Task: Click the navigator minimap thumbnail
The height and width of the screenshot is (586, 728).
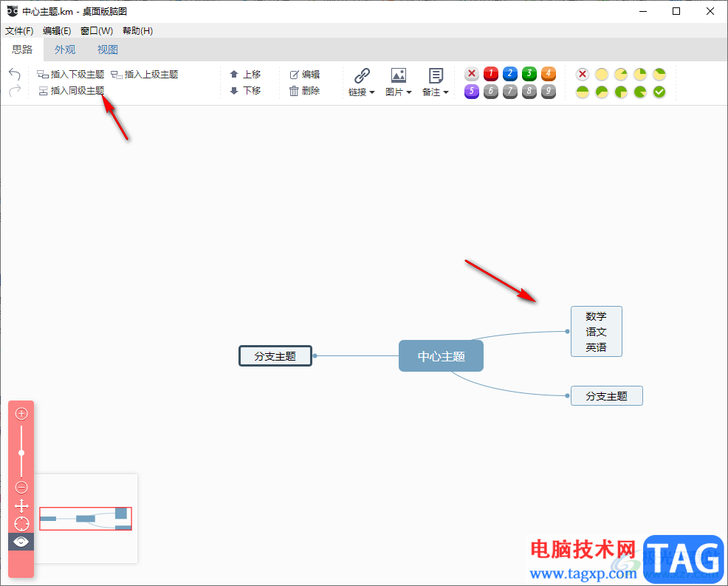Action: [x=86, y=519]
